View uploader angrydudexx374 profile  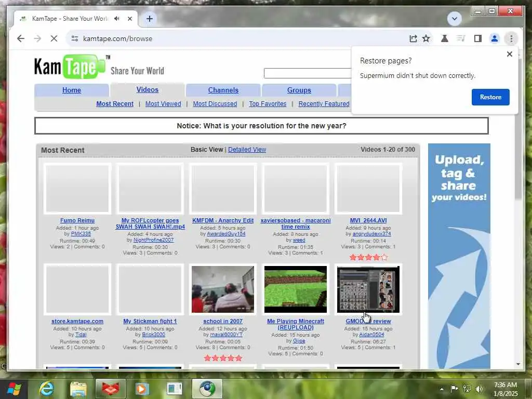click(x=371, y=234)
